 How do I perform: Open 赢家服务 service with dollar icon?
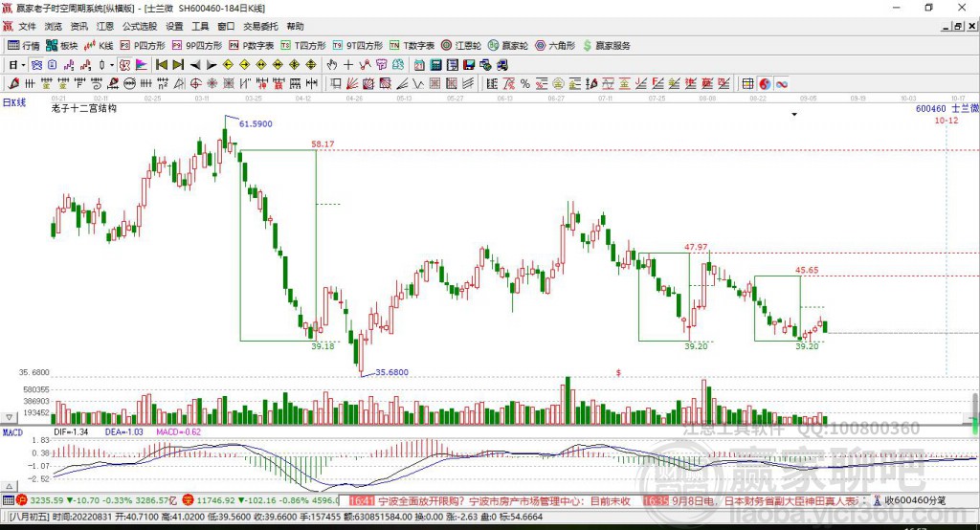pos(607,46)
